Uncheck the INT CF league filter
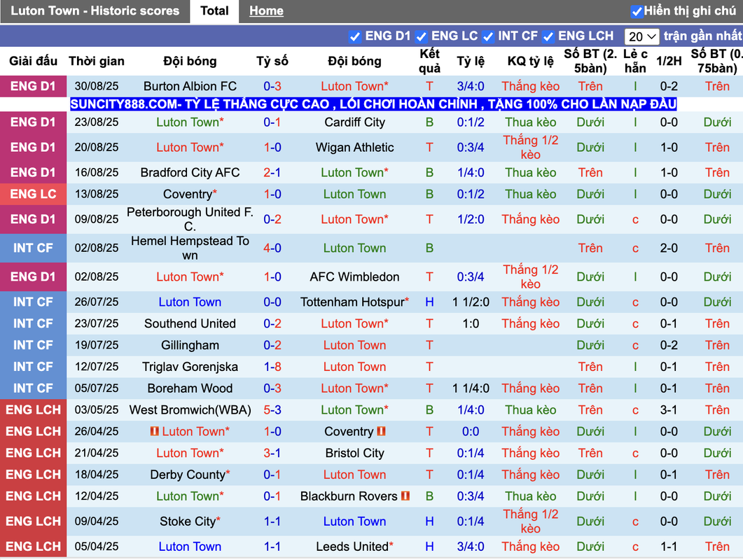This screenshot has height=560, width=743. 487,36
